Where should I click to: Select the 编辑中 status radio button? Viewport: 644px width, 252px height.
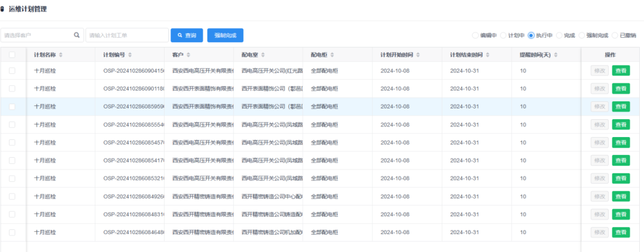(x=475, y=36)
